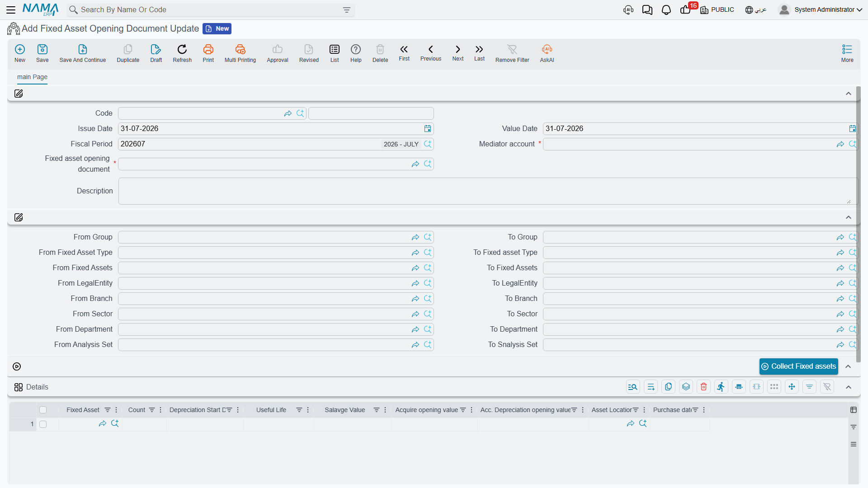The image size is (868, 488).
Task: Open the List view
Action: click(335, 53)
